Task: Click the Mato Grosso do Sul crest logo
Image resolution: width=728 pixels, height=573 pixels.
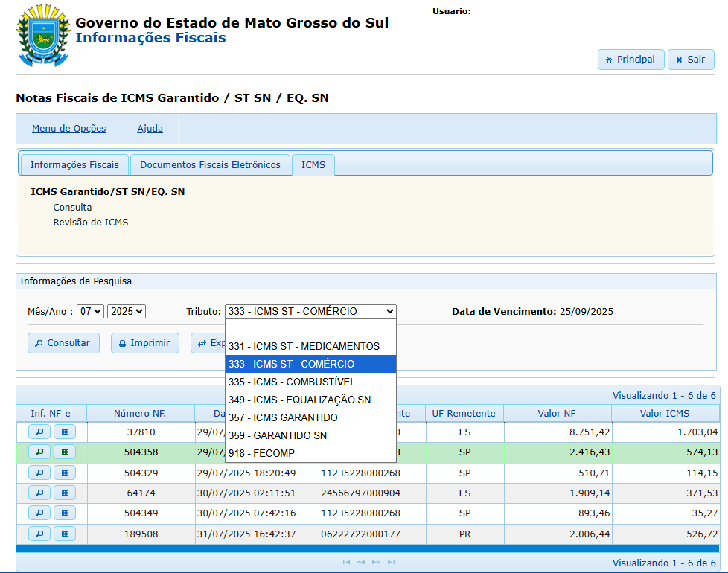Action: tap(42, 35)
